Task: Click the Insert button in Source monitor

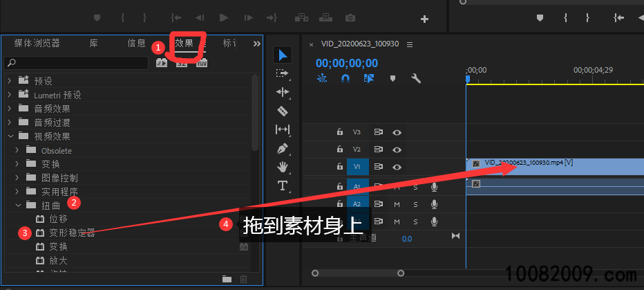Action: pos(302,18)
